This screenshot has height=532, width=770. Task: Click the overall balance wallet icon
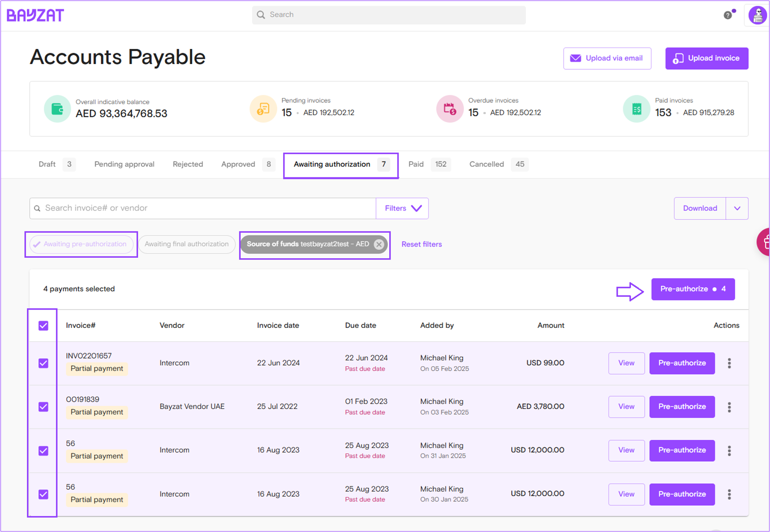pyautogui.click(x=57, y=109)
